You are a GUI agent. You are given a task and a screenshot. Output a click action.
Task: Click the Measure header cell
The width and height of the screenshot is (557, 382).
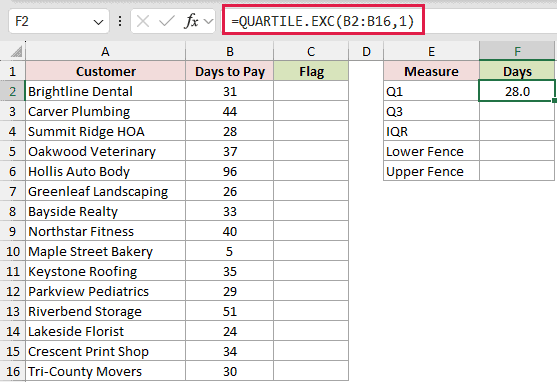[x=431, y=71]
